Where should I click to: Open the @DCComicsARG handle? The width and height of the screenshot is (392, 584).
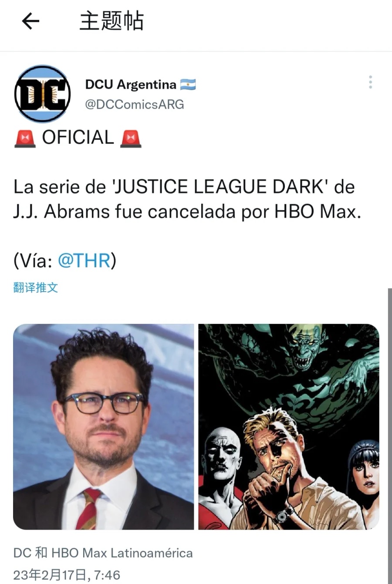click(x=135, y=105)
